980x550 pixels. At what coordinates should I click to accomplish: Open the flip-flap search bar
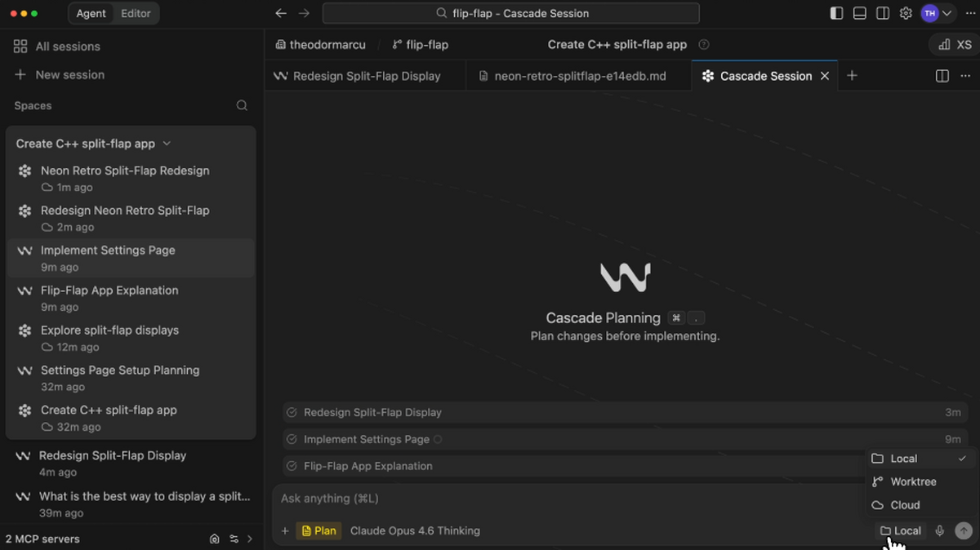pos(511,13)
